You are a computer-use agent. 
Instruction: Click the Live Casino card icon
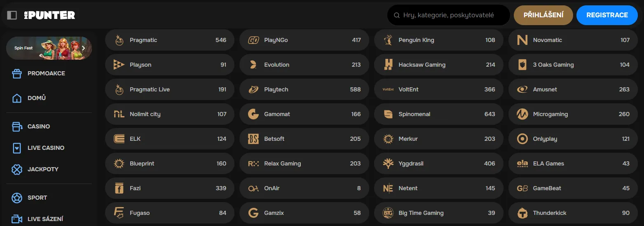coord(17,148)
